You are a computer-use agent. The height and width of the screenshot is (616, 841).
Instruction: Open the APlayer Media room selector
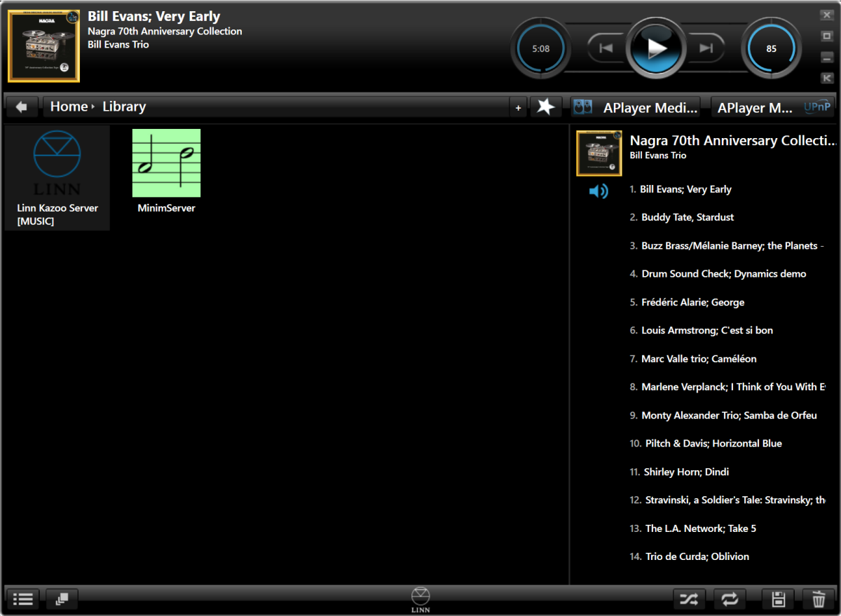point(636,107)
